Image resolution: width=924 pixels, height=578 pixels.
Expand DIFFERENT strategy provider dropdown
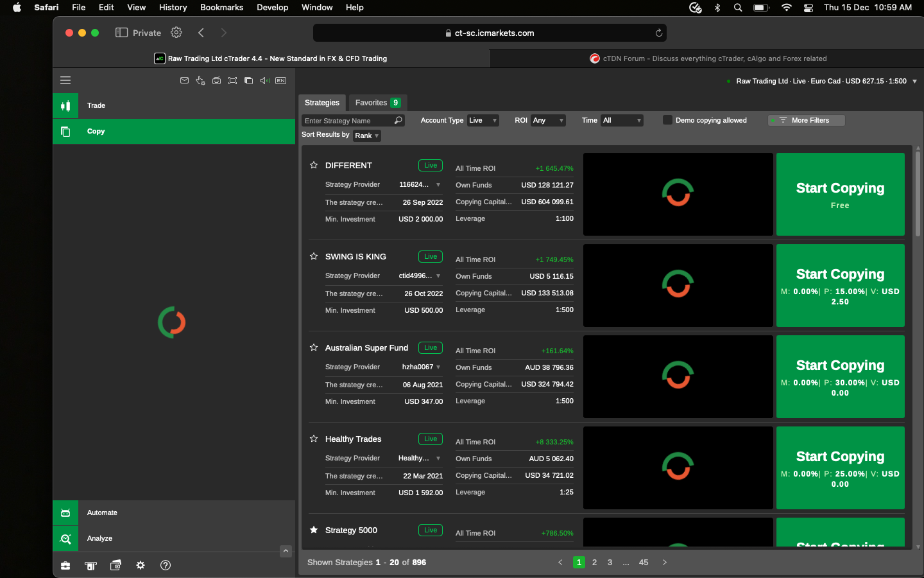coord(438,184)
